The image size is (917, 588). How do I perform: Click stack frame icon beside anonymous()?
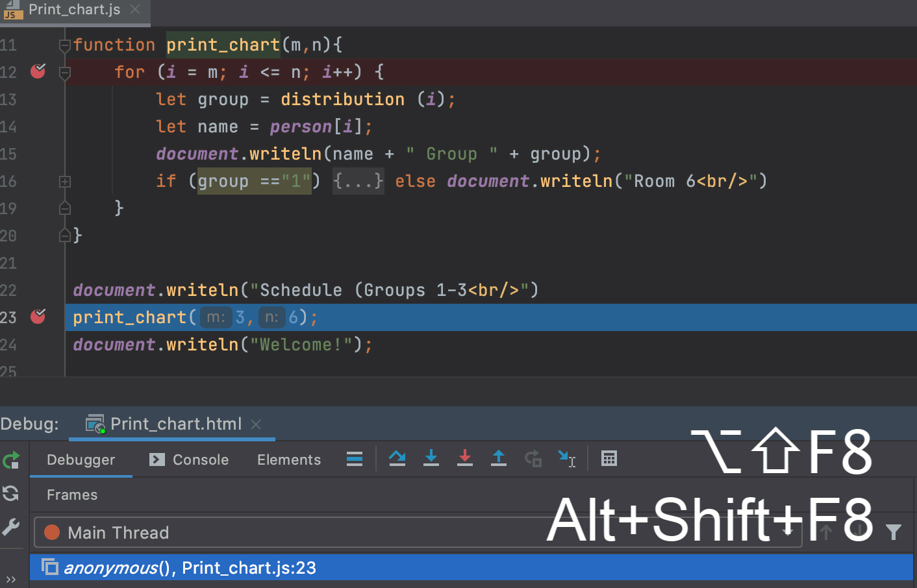[x=50, y=567]
